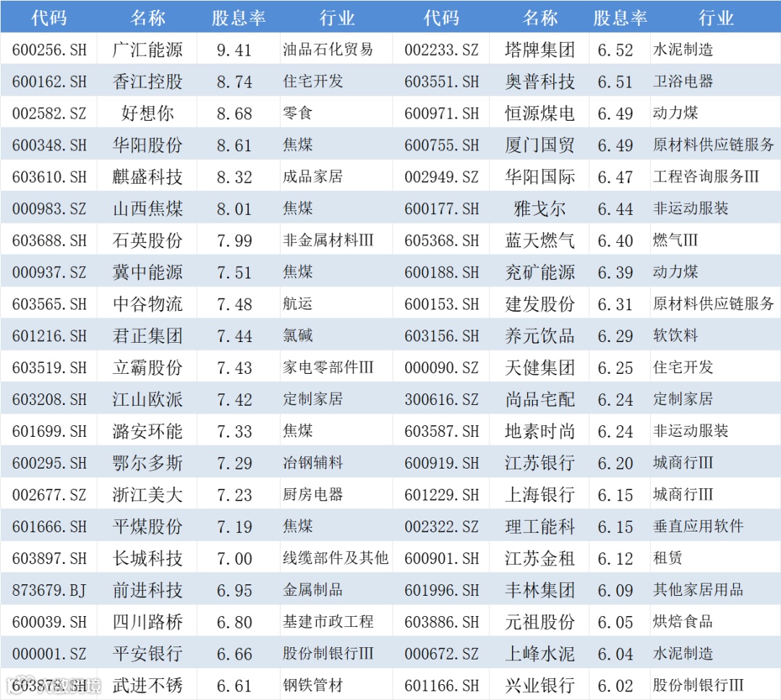781x700 pixels.
Task: Select stock name 华阳股份
Action: (148, 145)
